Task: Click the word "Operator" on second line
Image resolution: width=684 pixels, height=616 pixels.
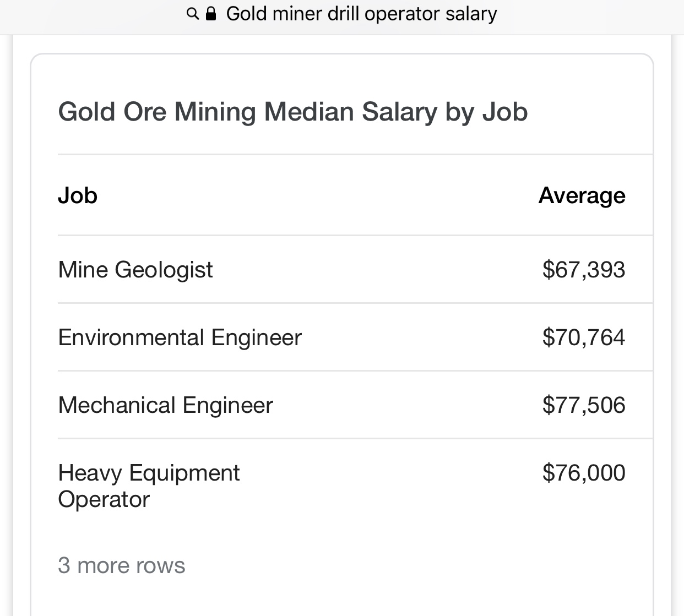Action: coord(104,500)
